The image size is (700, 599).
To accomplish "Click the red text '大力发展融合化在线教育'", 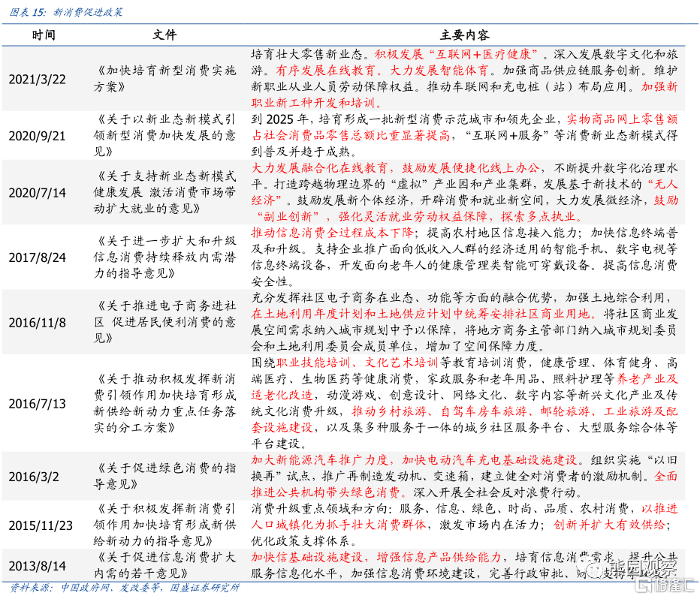I will (x=318, y=168).
